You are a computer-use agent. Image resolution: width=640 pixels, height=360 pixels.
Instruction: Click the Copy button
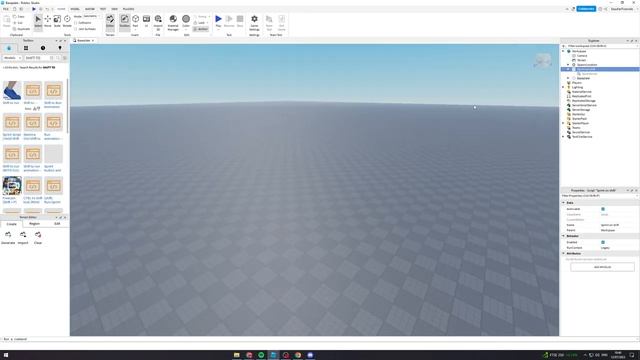pyautogui.click(x=19, y=17)
